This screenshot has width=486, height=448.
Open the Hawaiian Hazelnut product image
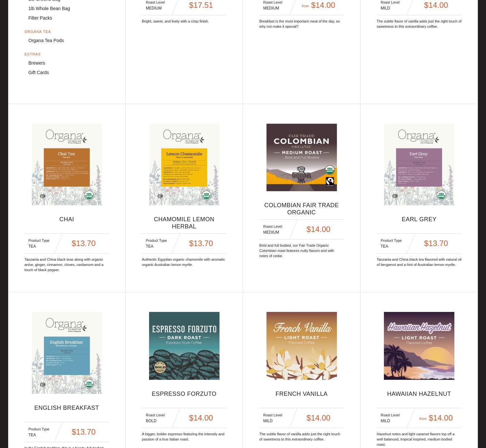tap(419, 346)
